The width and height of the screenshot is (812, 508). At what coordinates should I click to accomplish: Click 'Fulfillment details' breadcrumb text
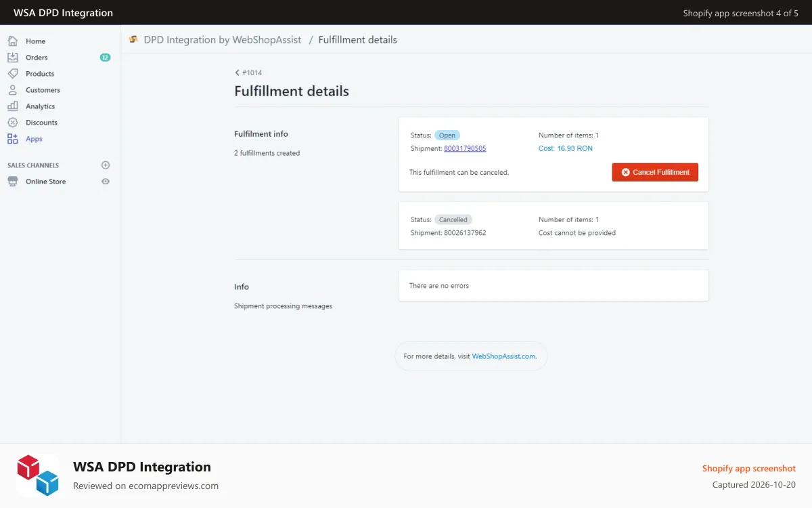(x=357, y=40)
